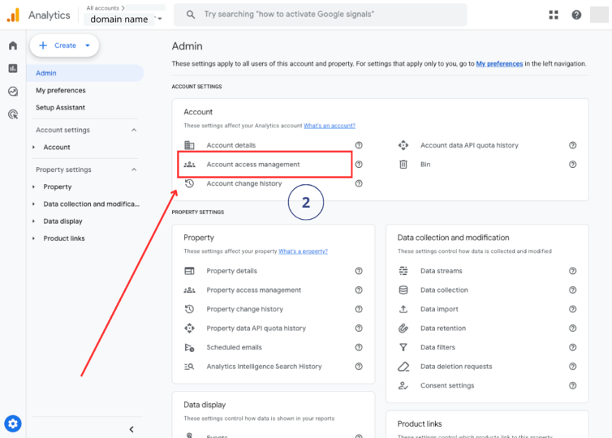Image resolution: width=612 pixels, height=438 pixels.
Task: Click the Consent settings icon
Action: click(403, 386)
